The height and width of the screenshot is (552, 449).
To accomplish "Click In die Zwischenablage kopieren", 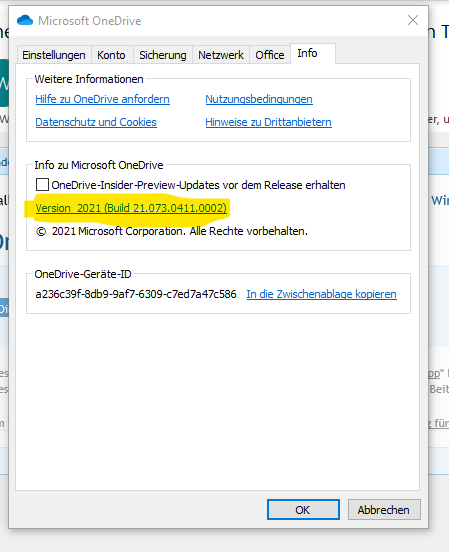I will coord(322,294).
